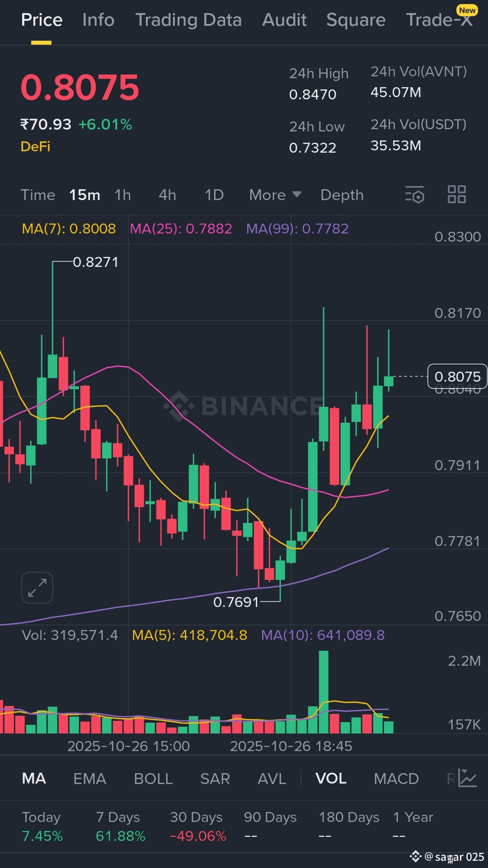Select the 15m interval

(84, 195)
